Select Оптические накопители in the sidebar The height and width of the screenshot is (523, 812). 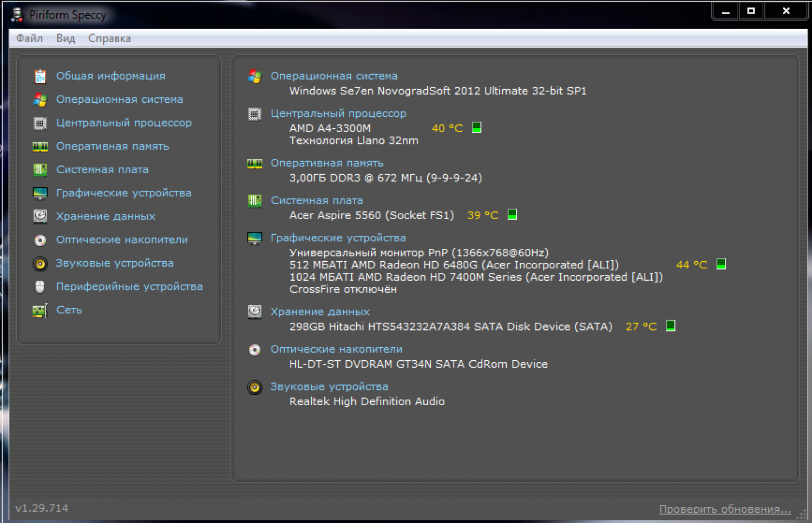tap(122, 240)
